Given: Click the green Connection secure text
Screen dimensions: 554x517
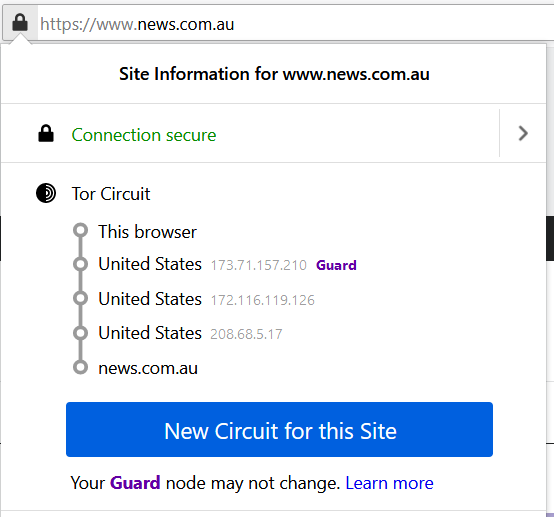Looking at the screenshot, I should pyautogui.click(x=144, y=135).
